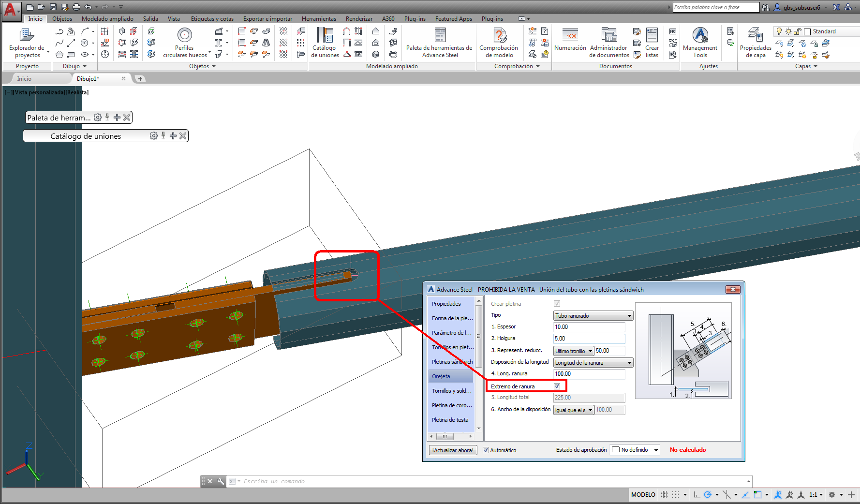Open the Tipo dropdown showing Tubo ranurado

point(593,316)
